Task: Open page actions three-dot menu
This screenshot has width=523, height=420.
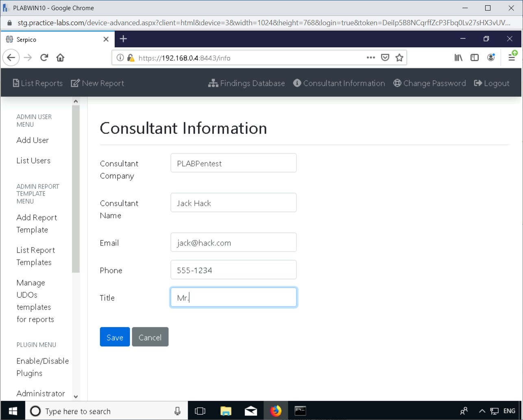Action: click(x=370, y=58)
